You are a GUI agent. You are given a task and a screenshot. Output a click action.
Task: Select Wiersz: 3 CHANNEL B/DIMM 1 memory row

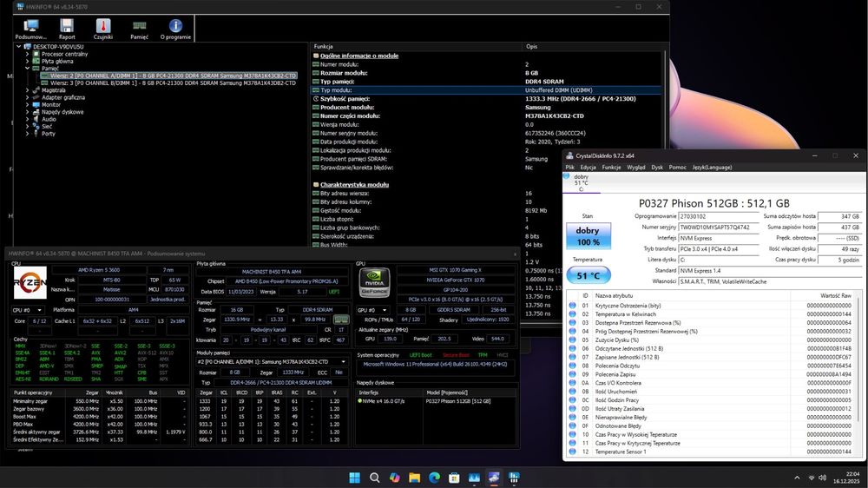172,83
